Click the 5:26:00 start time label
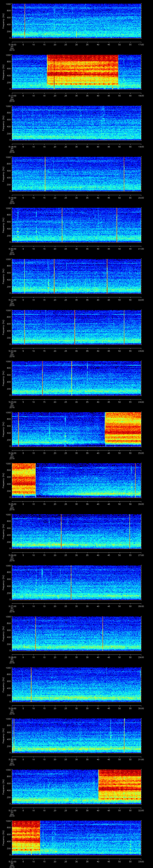153x868 pixels. pos(12,555)
